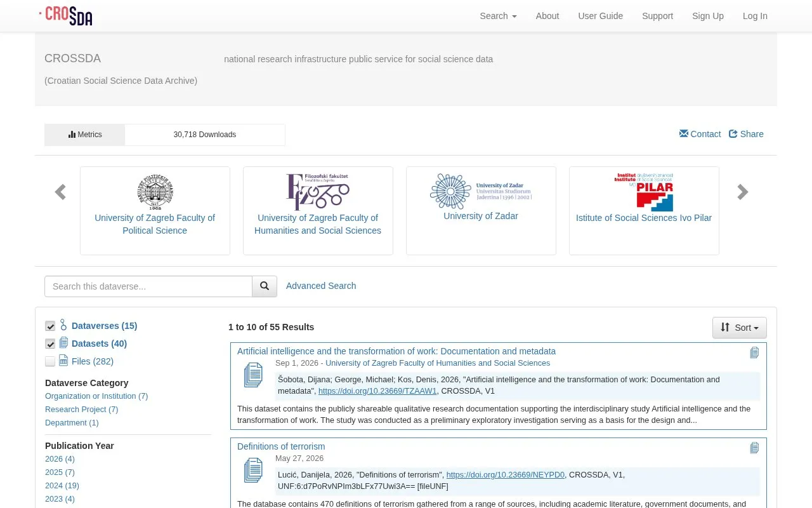This screenshot has width=812, height=508.
Task: Open DOI link 10.23669/TZAAW1
Action: tap(377, 391)
